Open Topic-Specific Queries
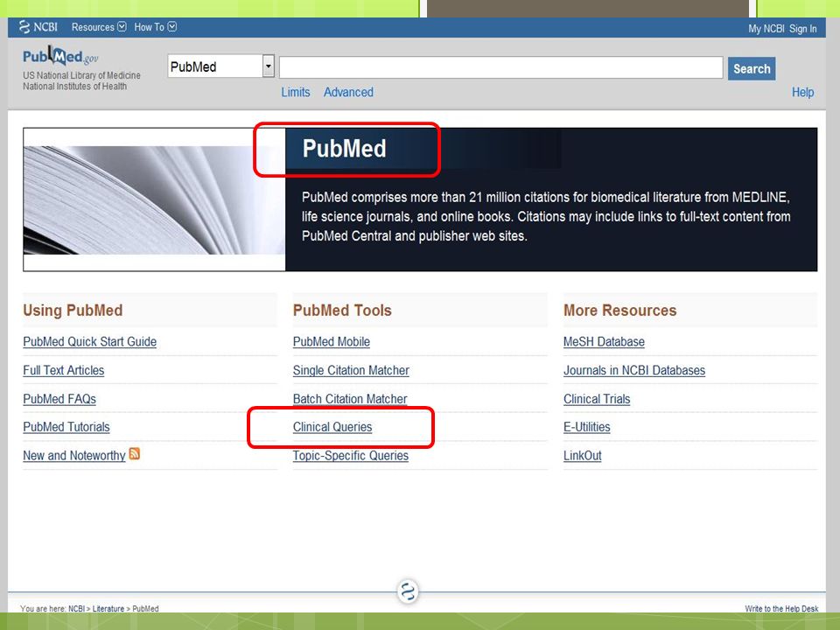 point(351,455)
